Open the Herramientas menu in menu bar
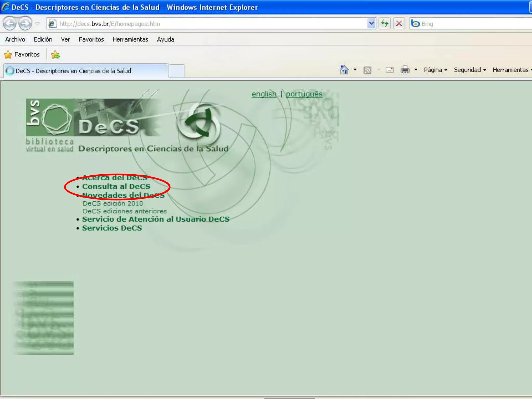 [130, 39]
